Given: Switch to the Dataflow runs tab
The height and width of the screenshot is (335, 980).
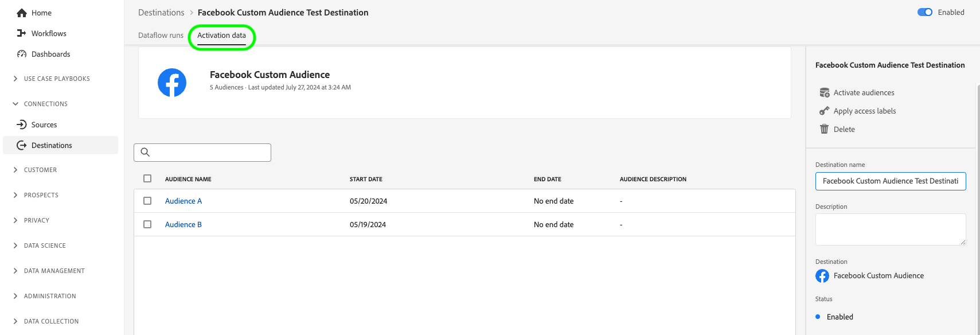Looking at the screenshot, I should 161,35.
